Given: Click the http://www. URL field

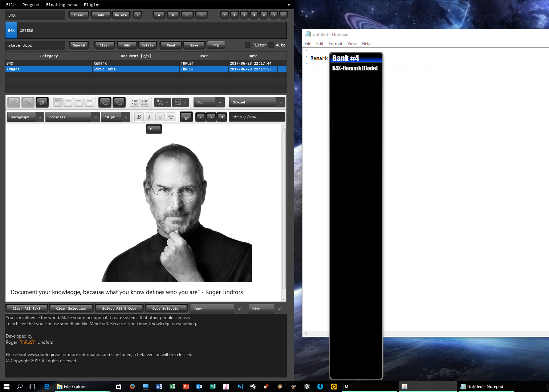Looking at the screenshot, I should coord(257,117).
